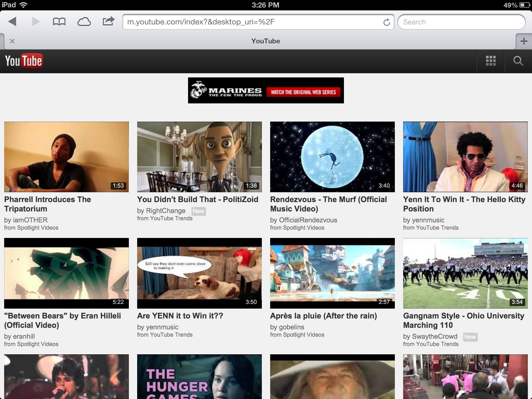This screenshot has height=399, width=532.
Task: Click the 3:54 duration badge
Action: (517, 302)
